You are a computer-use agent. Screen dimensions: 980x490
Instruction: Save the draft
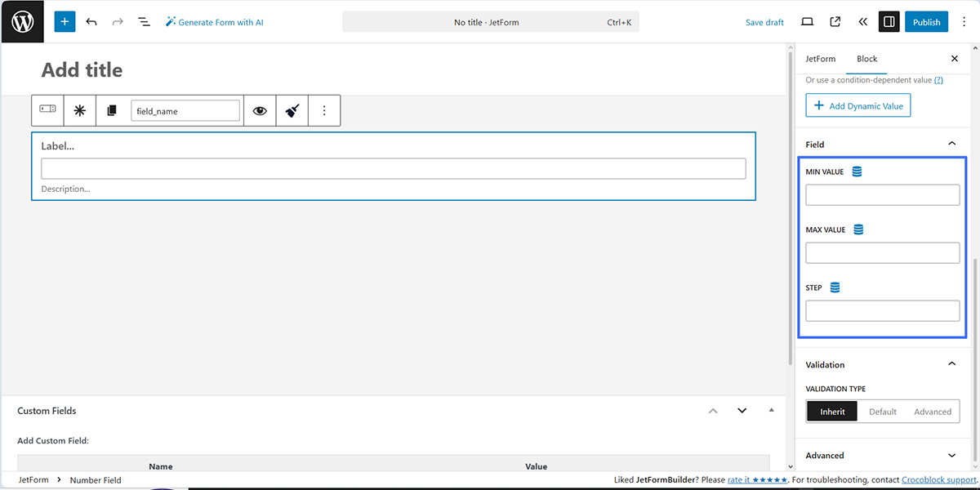[764, 22]
